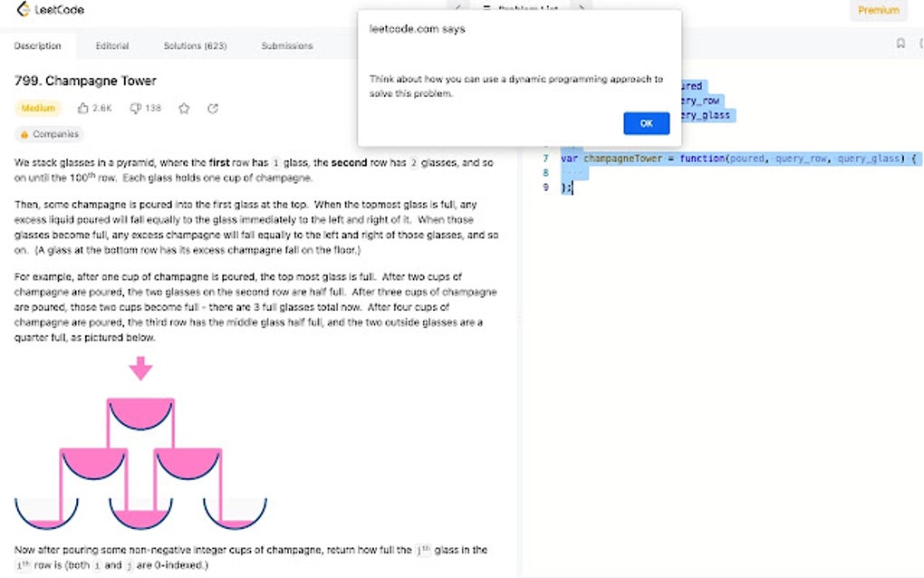
Task: Click the share problem icon
Action: (x=212, y=108)
